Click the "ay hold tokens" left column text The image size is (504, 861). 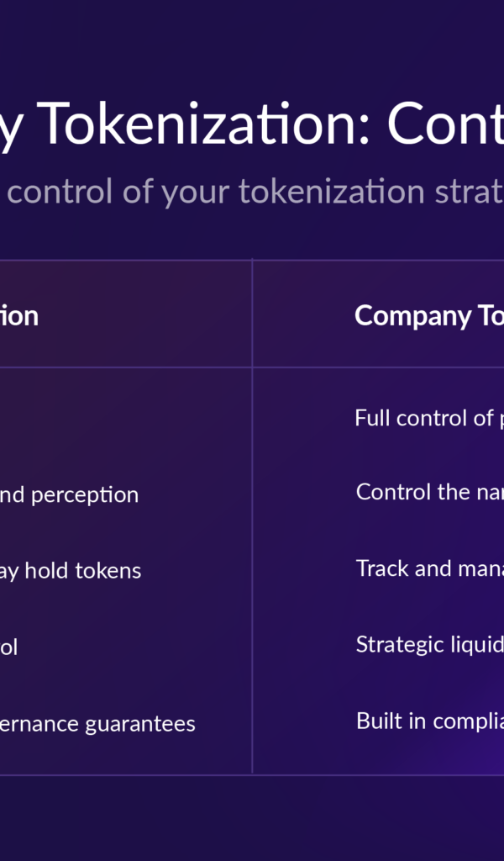71,571
